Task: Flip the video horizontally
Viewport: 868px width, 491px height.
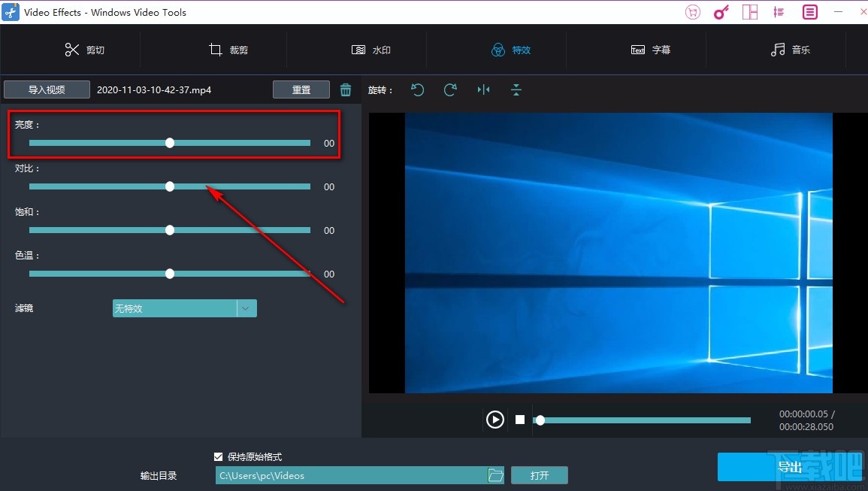Action: pos(483,89)
